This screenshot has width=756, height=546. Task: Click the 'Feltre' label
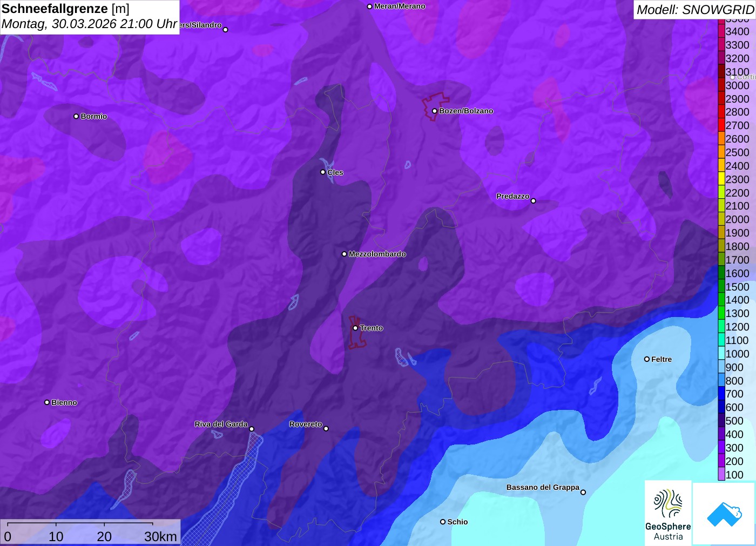click(x=661, y=359)
